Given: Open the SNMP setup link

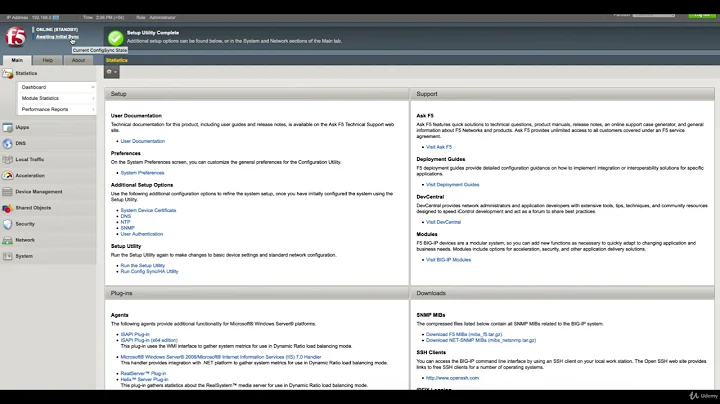Looking at the screenshot, I should 128,228.
